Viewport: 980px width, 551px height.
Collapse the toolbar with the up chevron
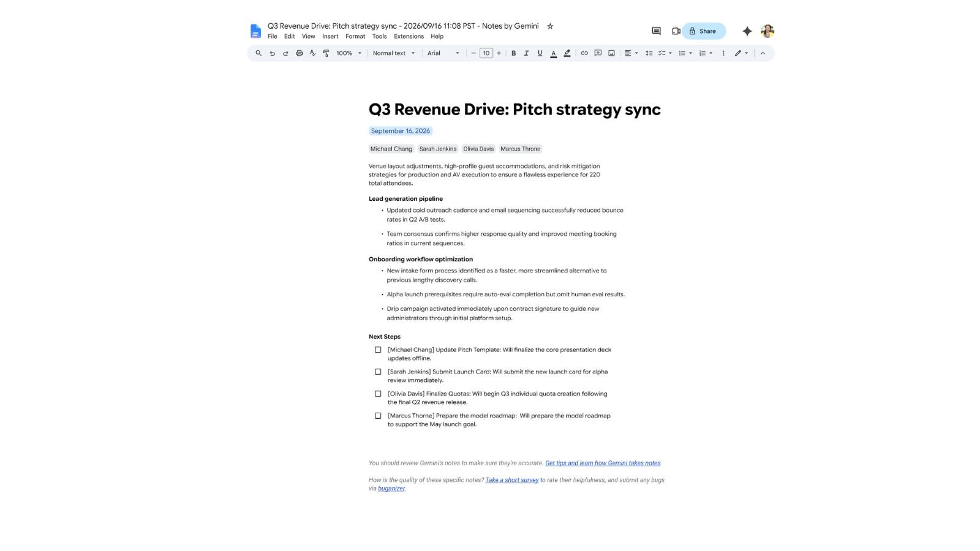click(763, 53)
